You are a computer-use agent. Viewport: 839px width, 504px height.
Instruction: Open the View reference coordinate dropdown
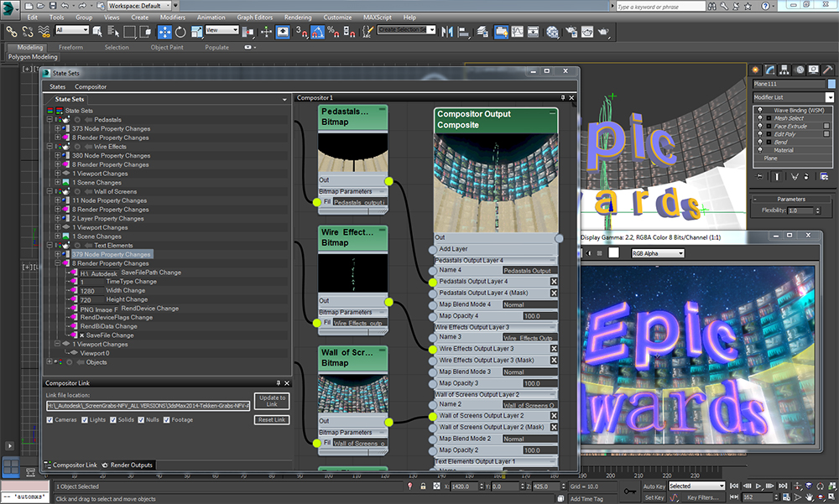(221, 30)
